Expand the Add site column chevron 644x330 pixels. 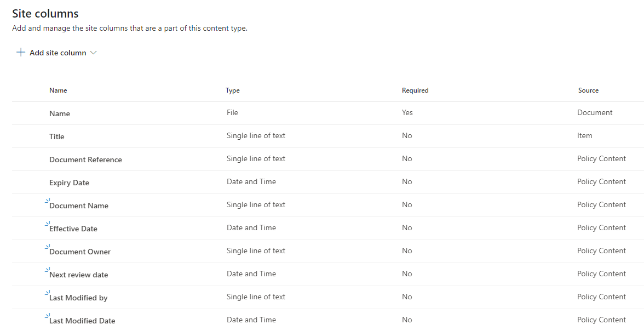coord(93,53)
